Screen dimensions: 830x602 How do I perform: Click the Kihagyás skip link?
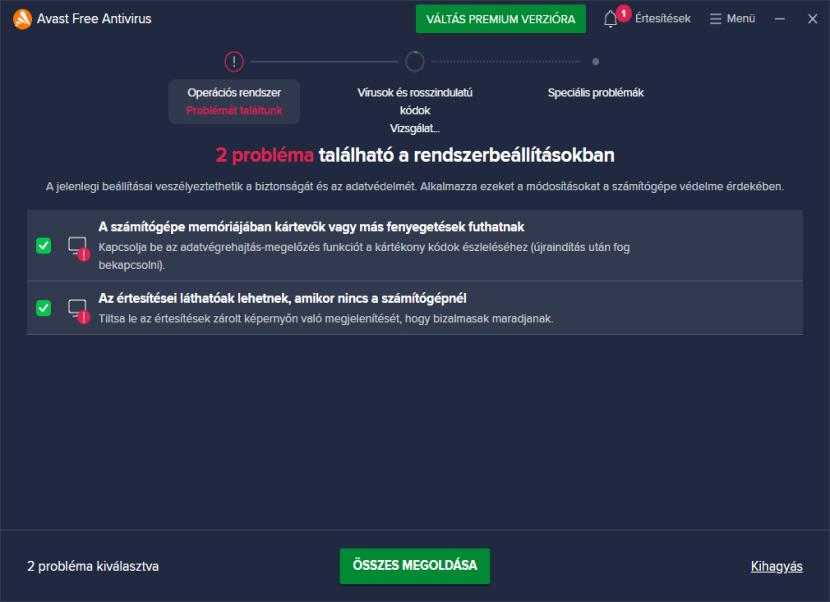click(x=776, y=566)
